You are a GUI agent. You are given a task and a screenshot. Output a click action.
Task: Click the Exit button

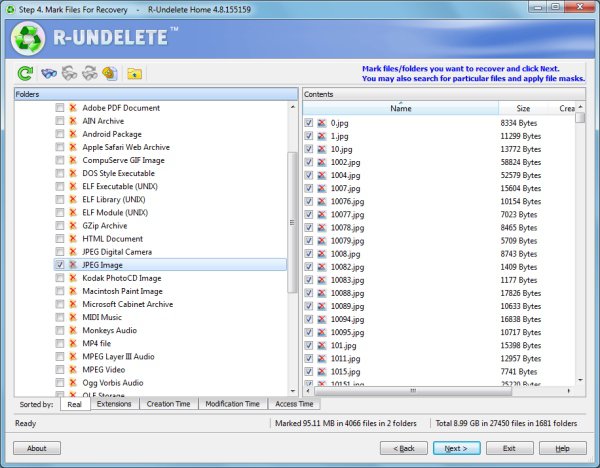pos(510,448)
